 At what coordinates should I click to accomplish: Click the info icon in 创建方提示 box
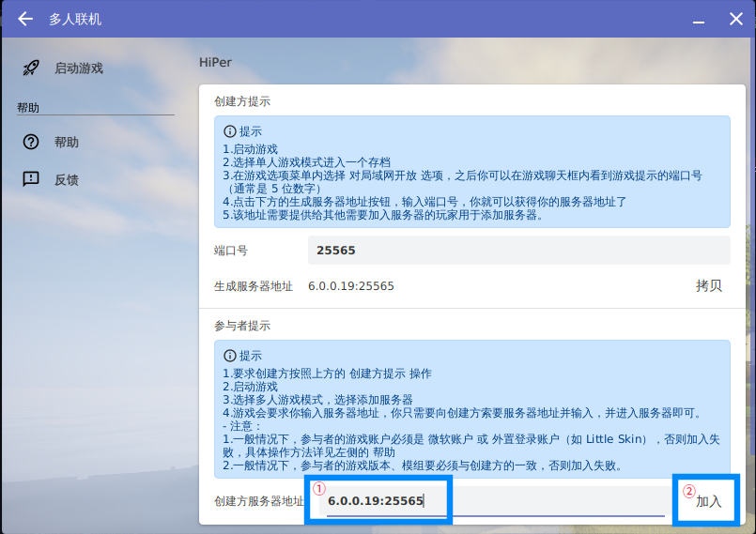[229, 131]
